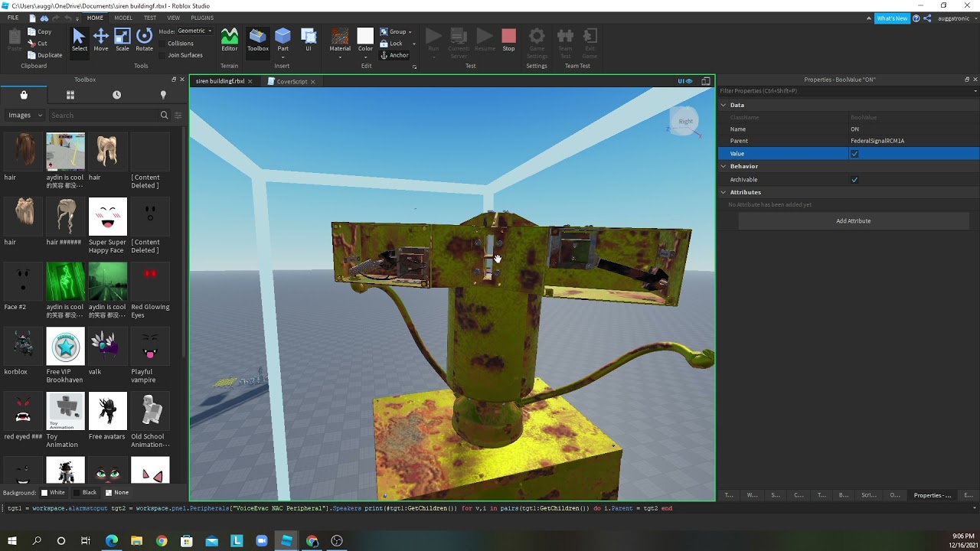This screenshot has width=980, height=551.
Task: Open the Marketplace tab in Toolbox
Action: [24, 95]
